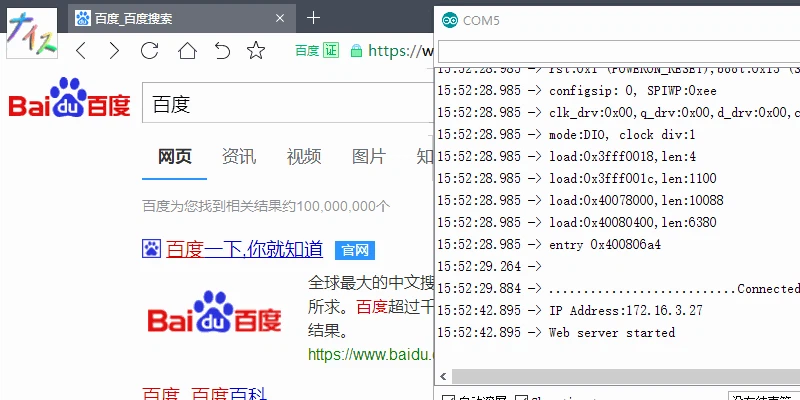Go back in the browser
This screenshot has width=800, height=400.
[x=81, y=51]
